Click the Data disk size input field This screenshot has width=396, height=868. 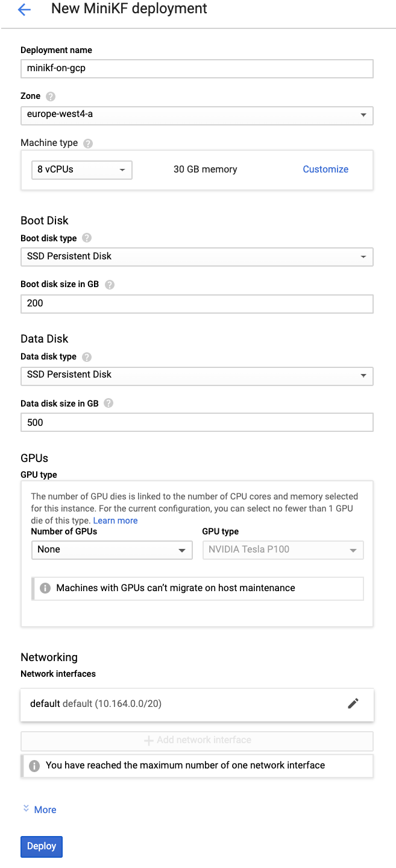pyautogui.click(x=196, y=422)
